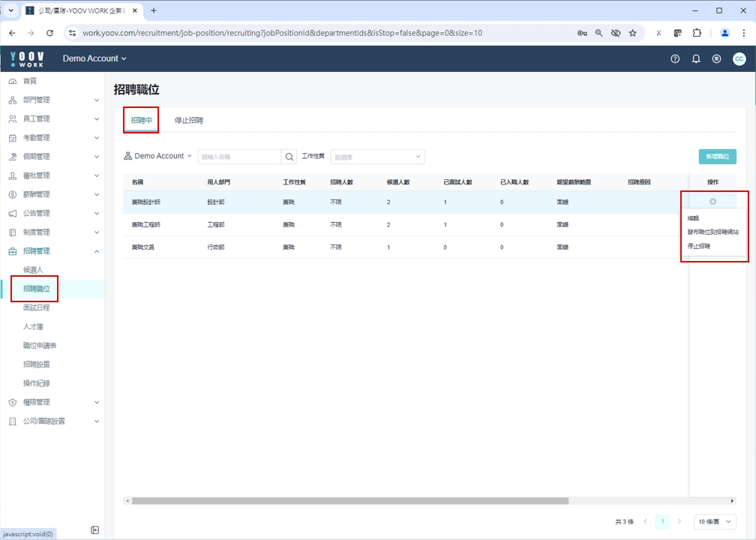Collapse the sidebar using the bottom icon

tap(95, 530)
